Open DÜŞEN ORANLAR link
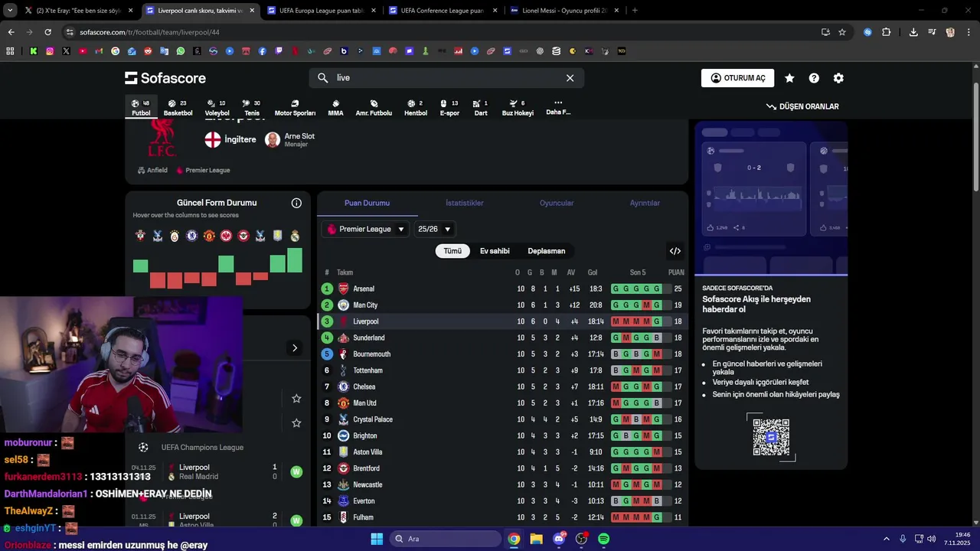Image resolution: width=980 pixels, height=551 pixels. coord(802,106)
